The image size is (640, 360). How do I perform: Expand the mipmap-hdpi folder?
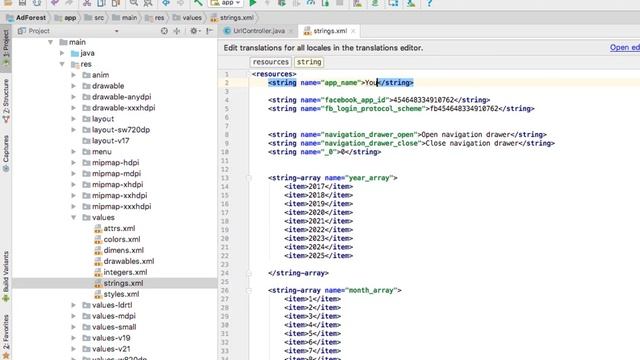pyautogui.click(x=73, y=162)
